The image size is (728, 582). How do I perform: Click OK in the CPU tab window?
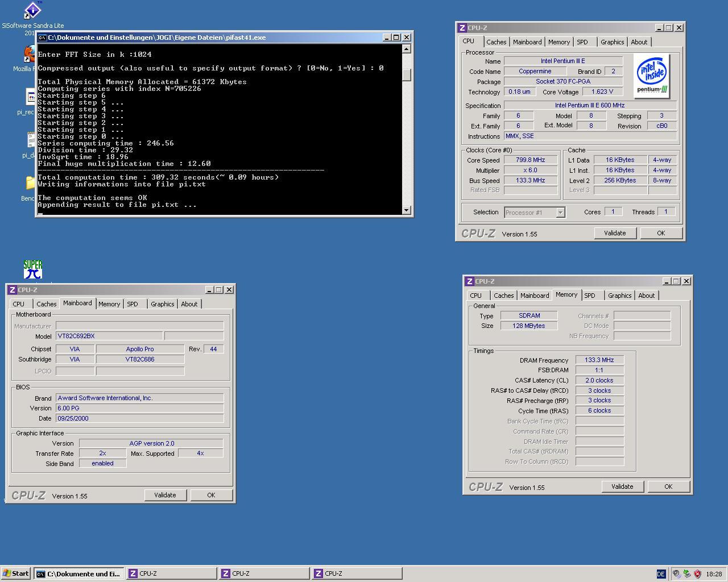[x=661, y=233]
